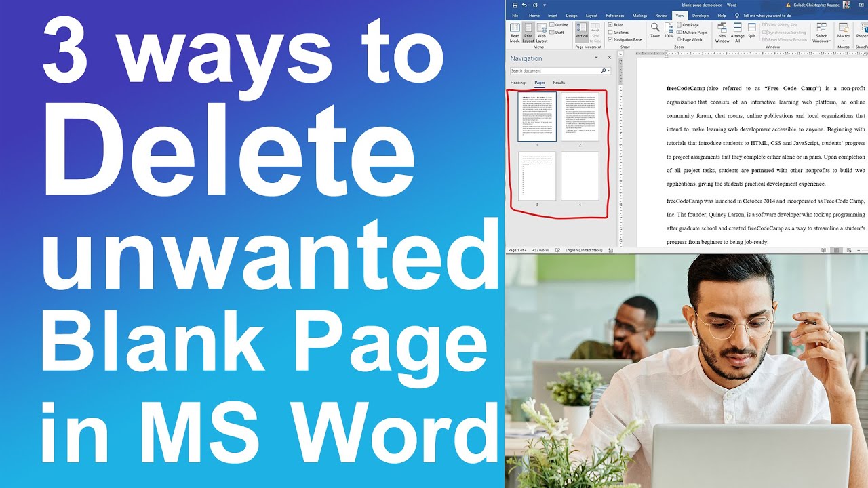Choose One Page zoom
Image resolution: width=868 pixels, height=488 pixels.
(688, 25)
